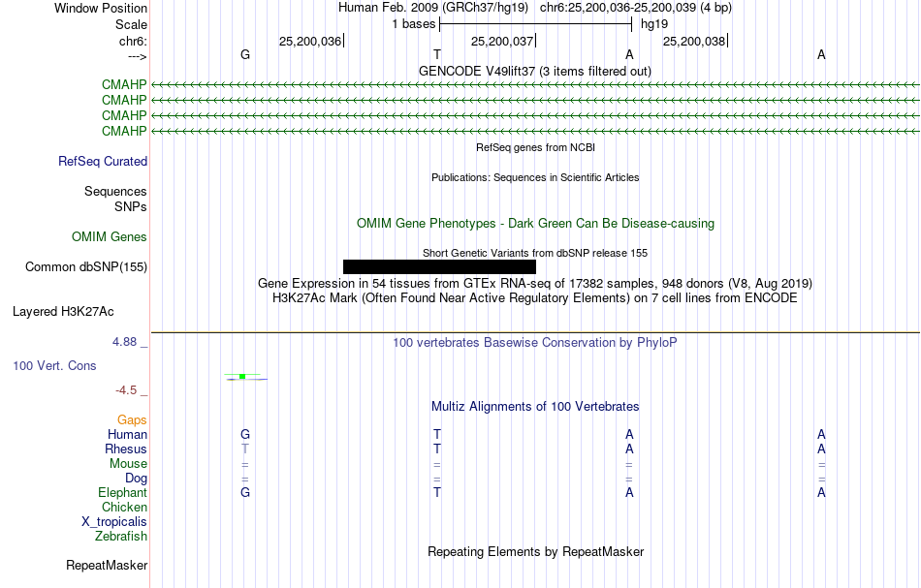Open the 100 Vert. Cons track label
Image resolution: width=921 pixels, height=588 pixels.
coord(54,365)
